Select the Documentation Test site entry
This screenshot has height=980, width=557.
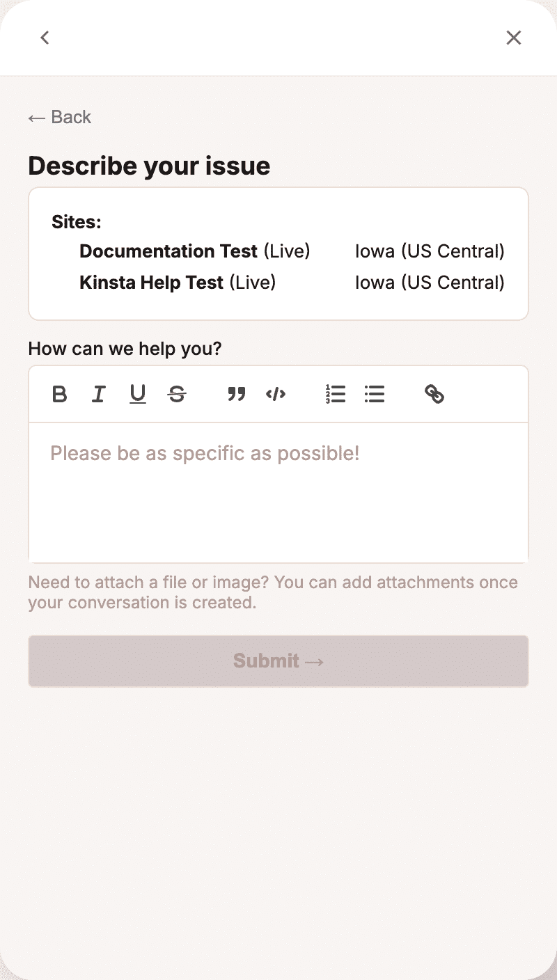click(x=195, y=251)
